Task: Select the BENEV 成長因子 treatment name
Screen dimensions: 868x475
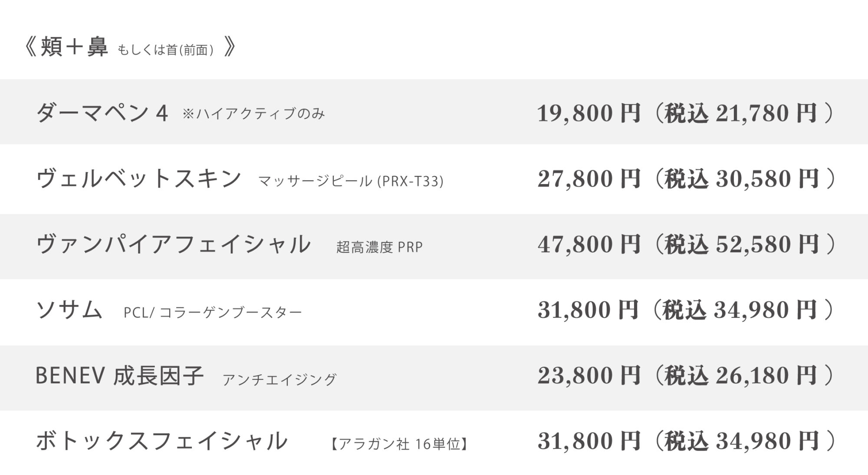Action: (x=120, y=376)
